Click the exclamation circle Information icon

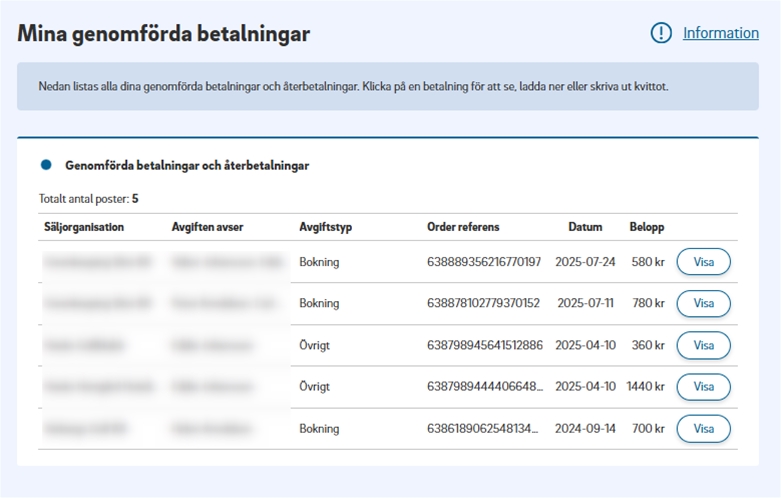point(661,33)
